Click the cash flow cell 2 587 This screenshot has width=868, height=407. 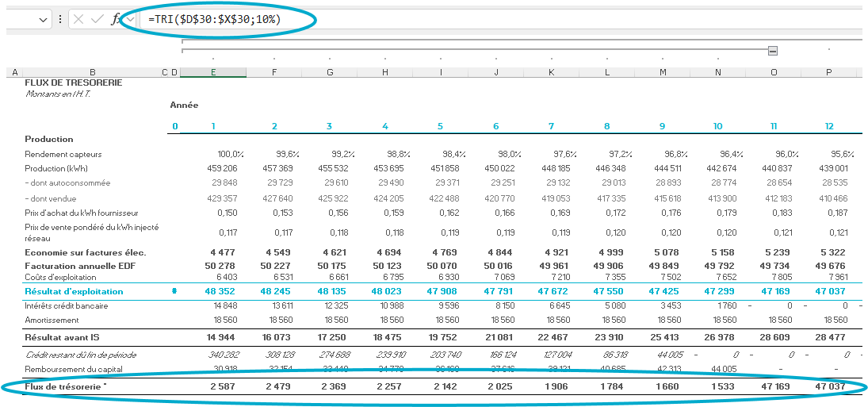coord(223,386)
